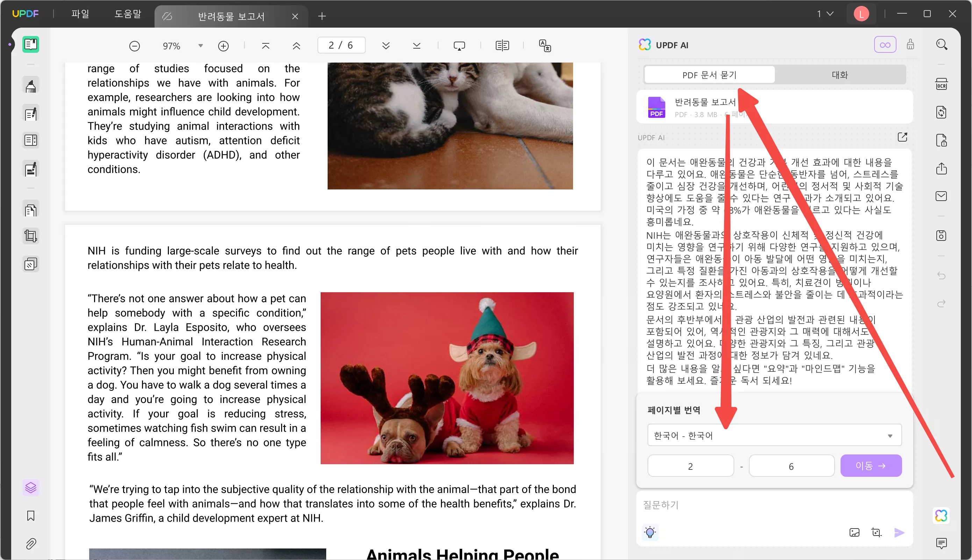Open the Protect PDF lock tool
The height and width of the screenshot is (560, 972).
click(x=941, y=141)
